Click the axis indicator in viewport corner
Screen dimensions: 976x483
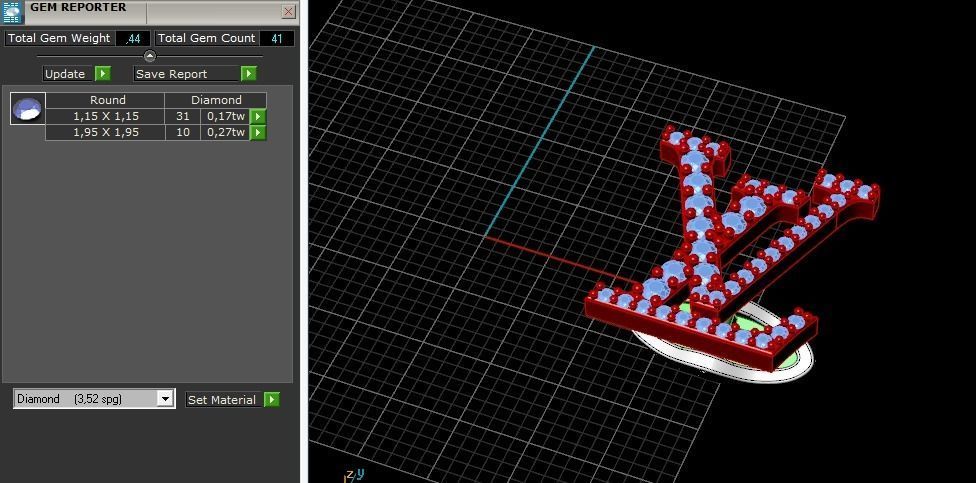[354, 476]
